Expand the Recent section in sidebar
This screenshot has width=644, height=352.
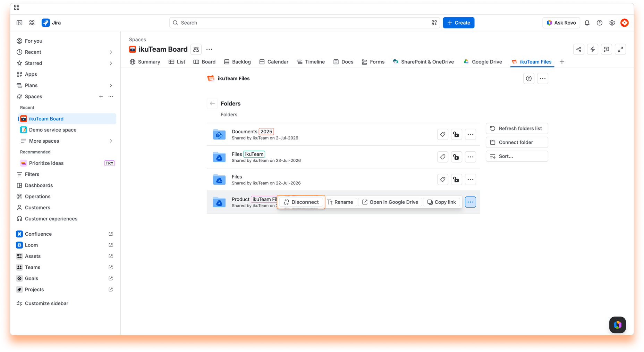111,52
